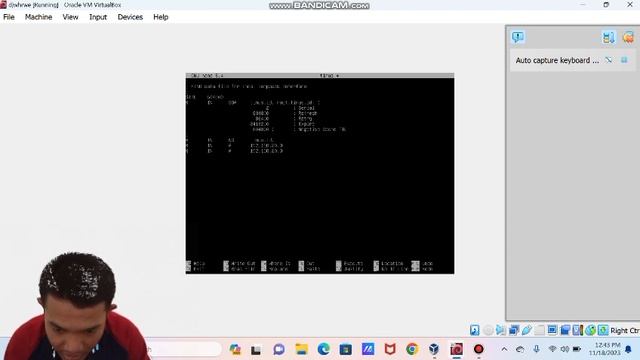Click the orange icon in notification panel corner
Viewport: 640px width, 360px height.
click(x=628, y=38)
